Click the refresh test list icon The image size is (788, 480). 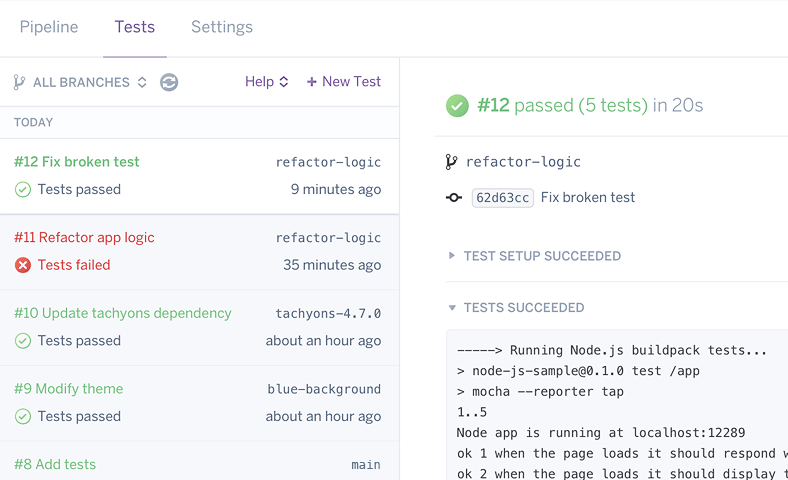pos(169,82)
